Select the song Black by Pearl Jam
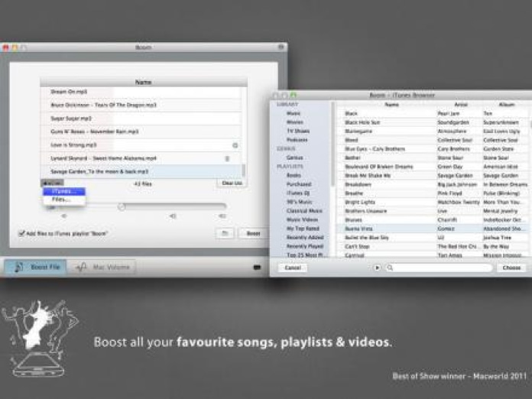This screenshot has height=399, width=532. point(433,113)
